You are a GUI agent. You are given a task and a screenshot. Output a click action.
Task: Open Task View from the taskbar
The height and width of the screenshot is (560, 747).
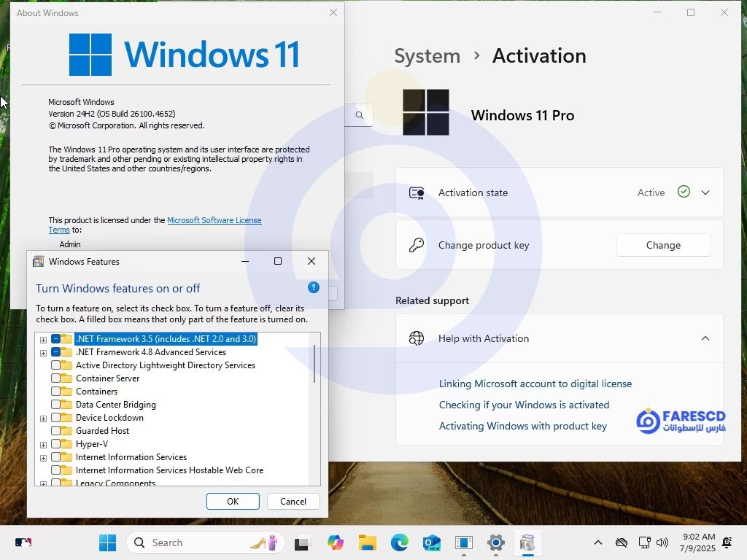tap(301, 542)
